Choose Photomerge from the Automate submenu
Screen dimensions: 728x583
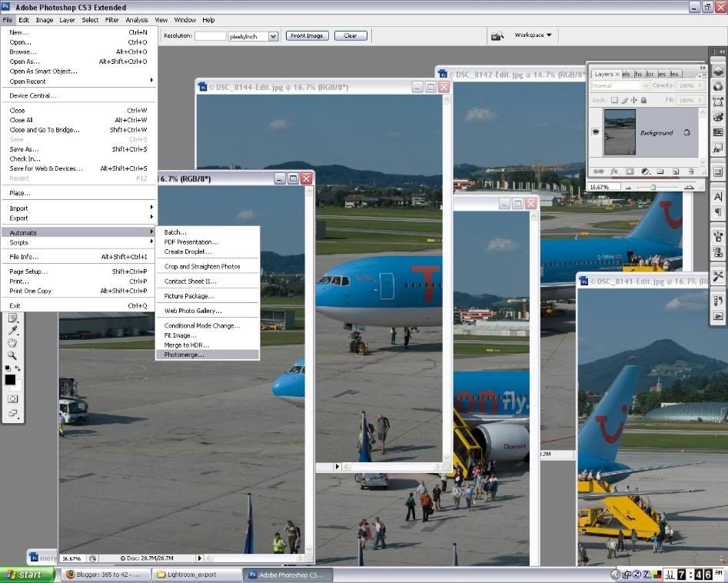coord(208,355)
